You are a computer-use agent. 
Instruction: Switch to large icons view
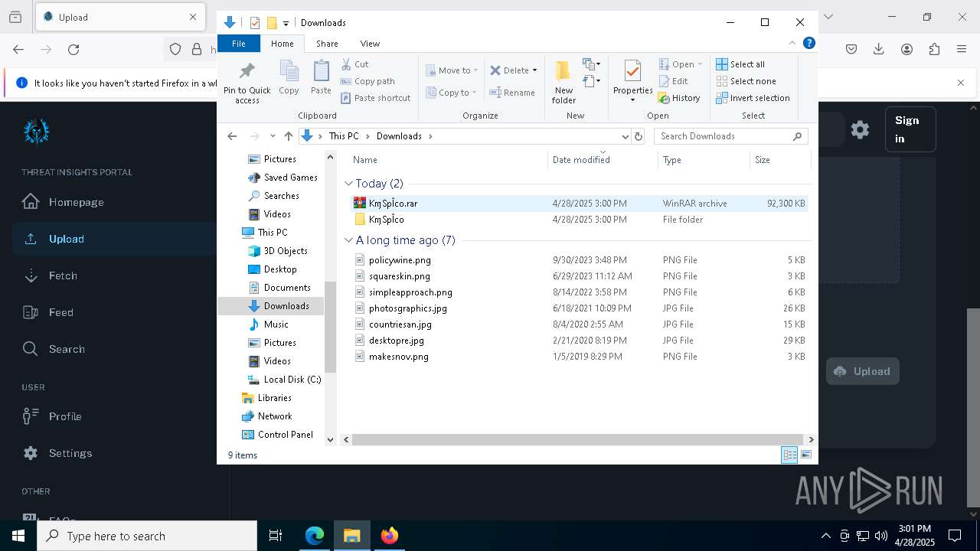point(806,455)
